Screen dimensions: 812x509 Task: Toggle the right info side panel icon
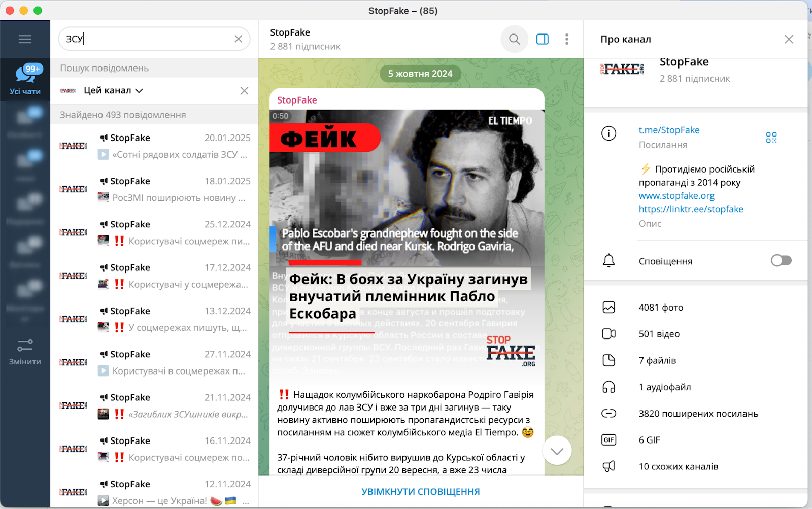click(543, 39)
